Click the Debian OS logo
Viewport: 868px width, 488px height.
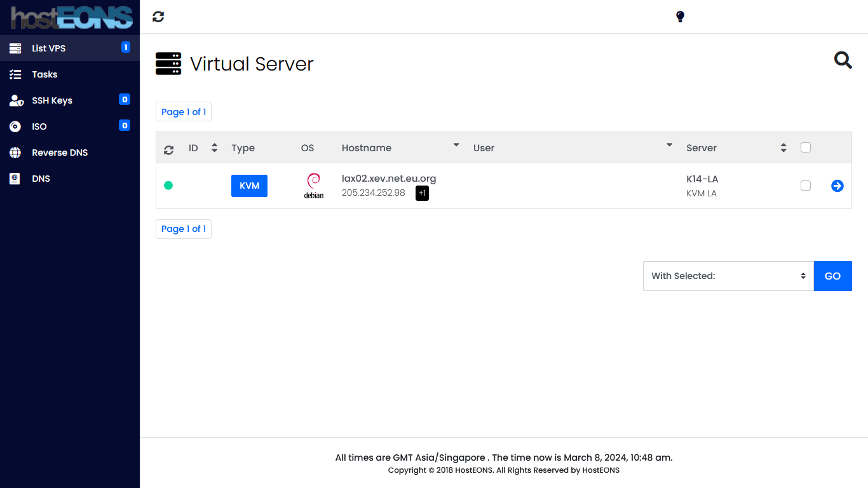coord(313,186)
